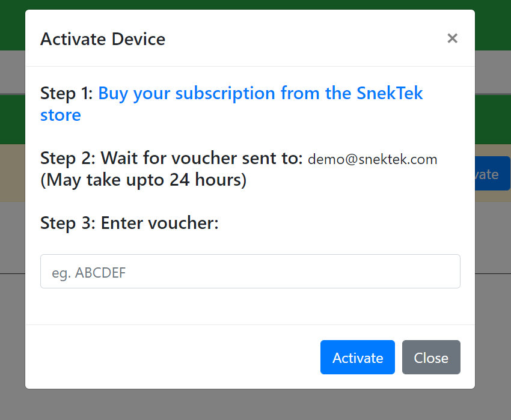This screenshot has height=420, width=511.
Task: Click empty footer space left of Activate
Action: tap(168, 358)
